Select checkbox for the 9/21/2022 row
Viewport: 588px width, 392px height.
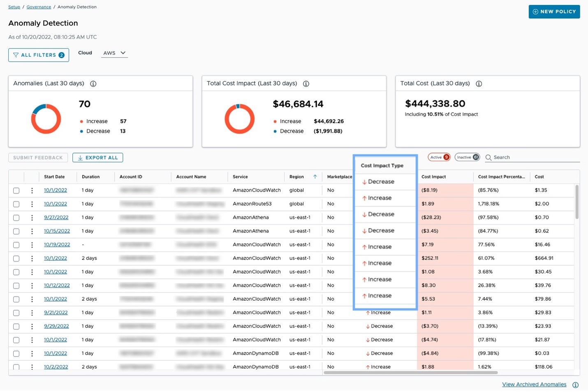tap(16, 313)
